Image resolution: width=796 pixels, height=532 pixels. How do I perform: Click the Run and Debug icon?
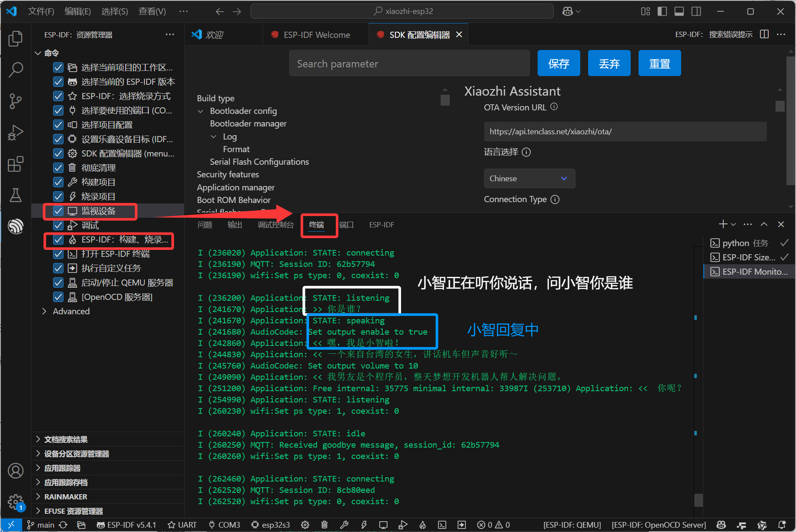pyautogui.click(x=16, y=133)
